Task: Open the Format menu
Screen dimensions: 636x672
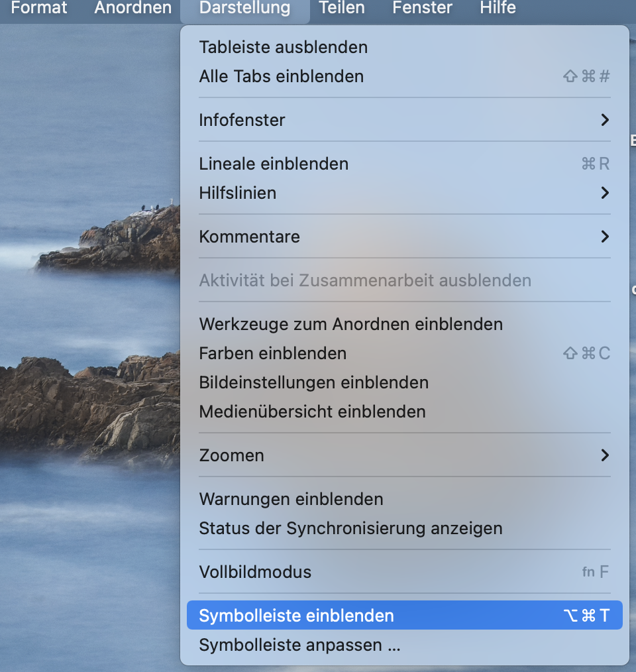Action: tap(38, 8)
